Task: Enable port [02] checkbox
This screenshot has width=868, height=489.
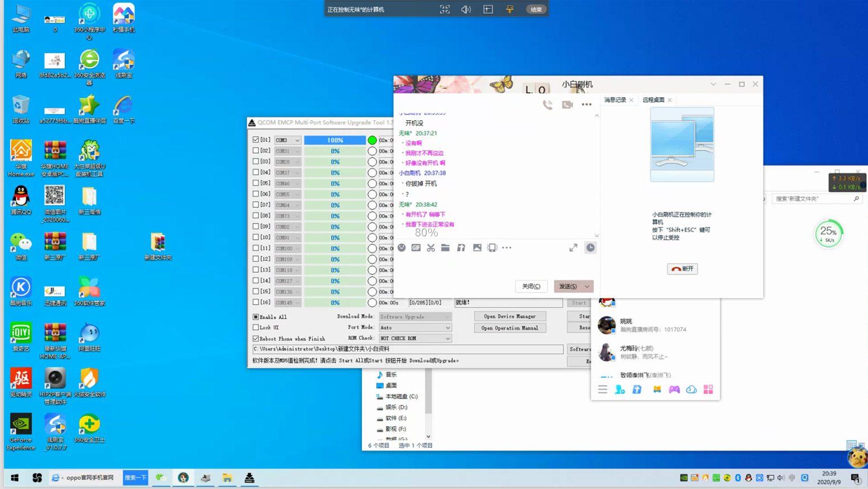Action: [x=256, y=151]
